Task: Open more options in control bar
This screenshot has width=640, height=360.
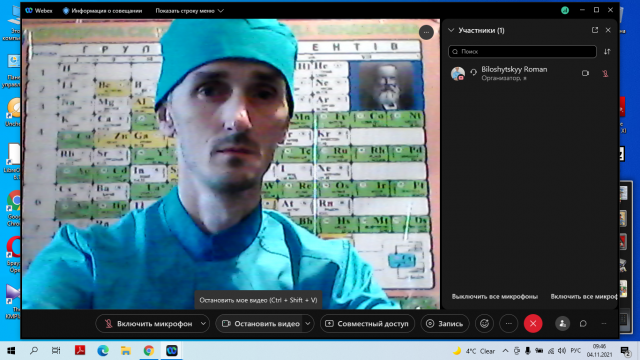Action: click(509, 324)
